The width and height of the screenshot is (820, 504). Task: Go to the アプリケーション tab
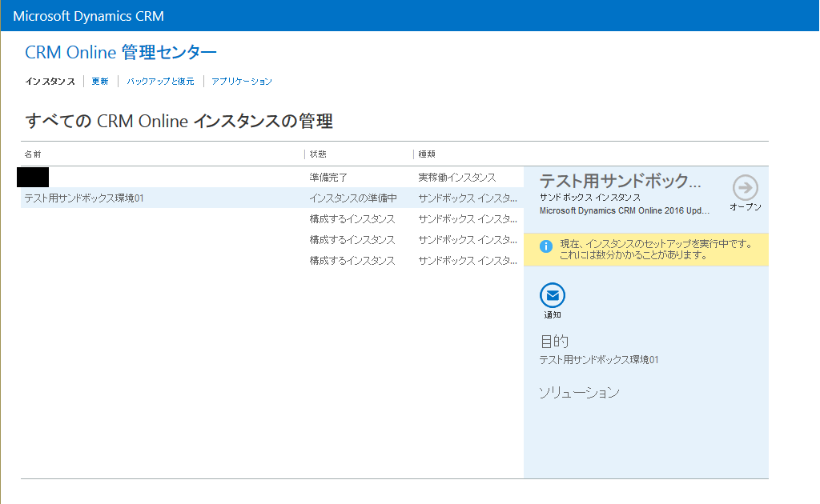[x=242, y=82]
